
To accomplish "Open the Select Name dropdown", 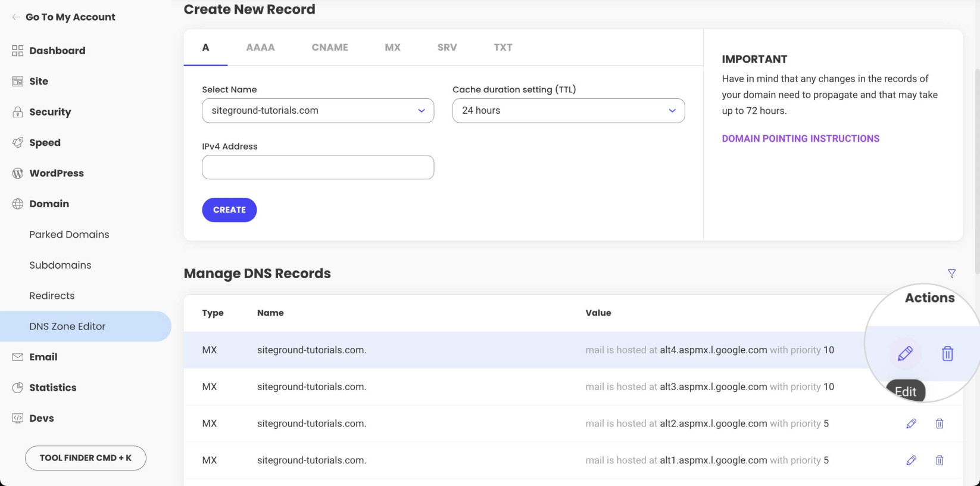I will point(318,111).
